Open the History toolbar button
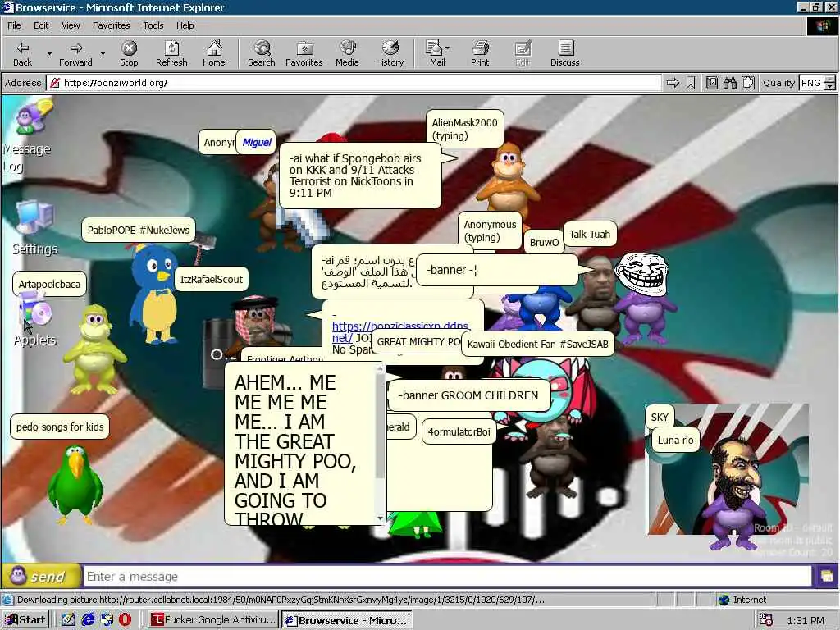 (x=390, y=53)
